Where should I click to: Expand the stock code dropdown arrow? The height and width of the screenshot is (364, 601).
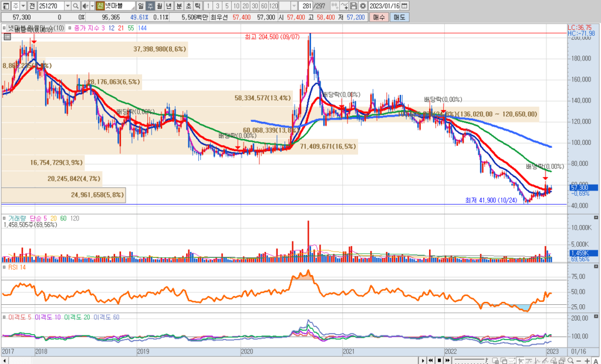67,6
